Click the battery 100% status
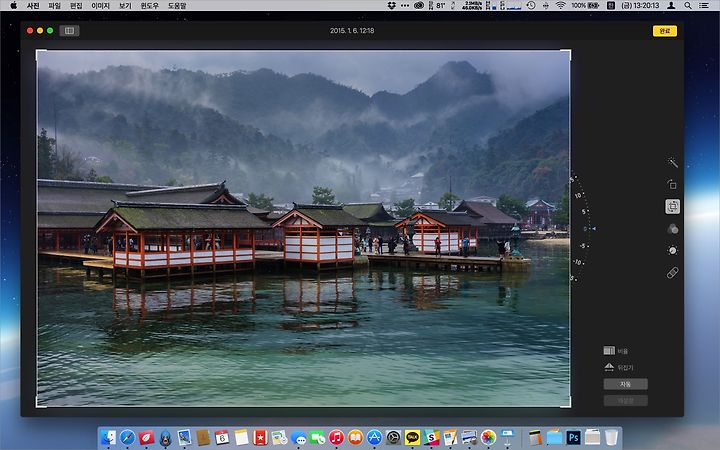720x450 pixels. (x=585, y=6)
